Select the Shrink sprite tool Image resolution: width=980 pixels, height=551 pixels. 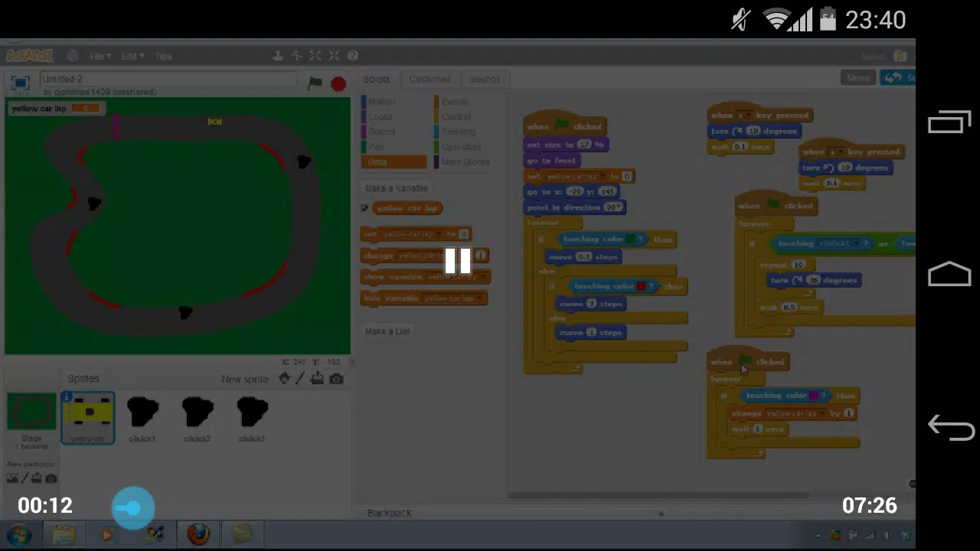[x=333, y=55]
